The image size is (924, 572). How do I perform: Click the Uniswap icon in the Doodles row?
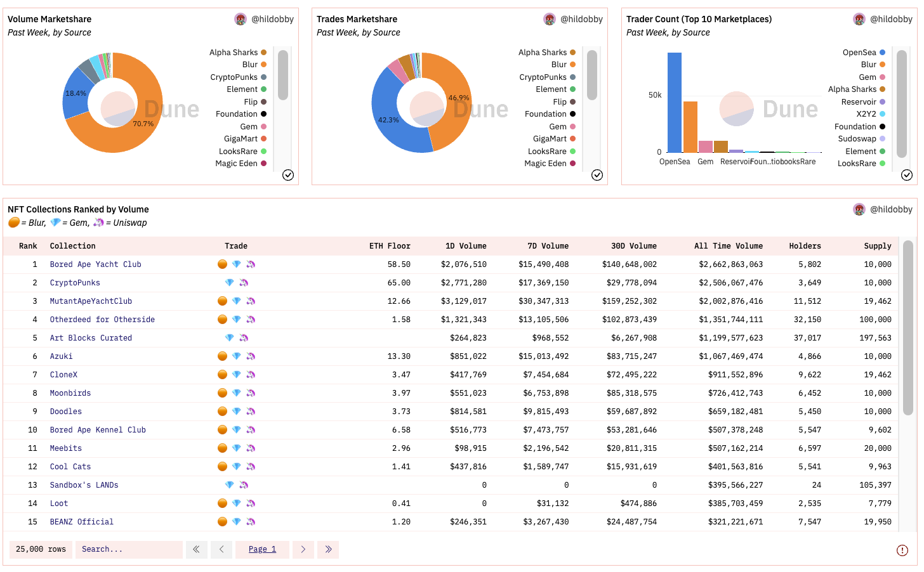point(251,411)
